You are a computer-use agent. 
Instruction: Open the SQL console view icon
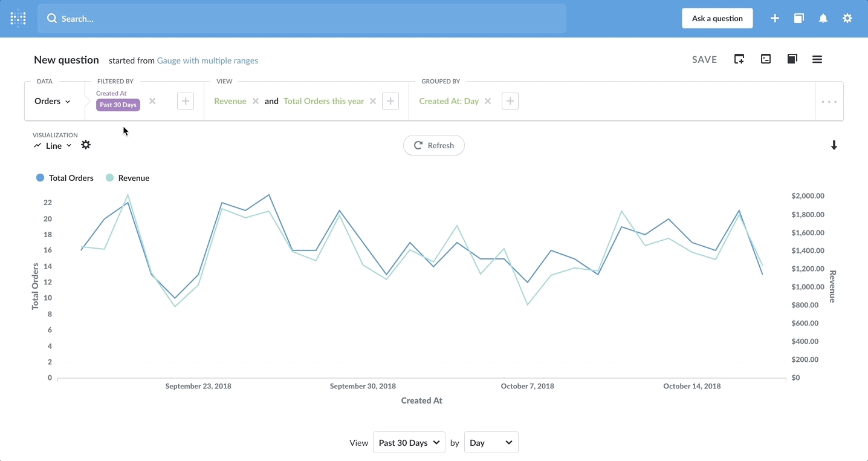766,59
